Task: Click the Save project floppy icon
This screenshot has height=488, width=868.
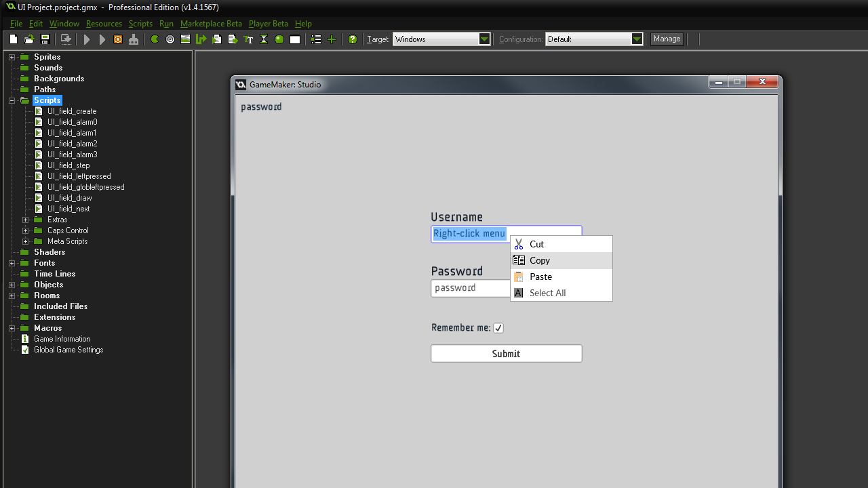Action: point(45,39)
